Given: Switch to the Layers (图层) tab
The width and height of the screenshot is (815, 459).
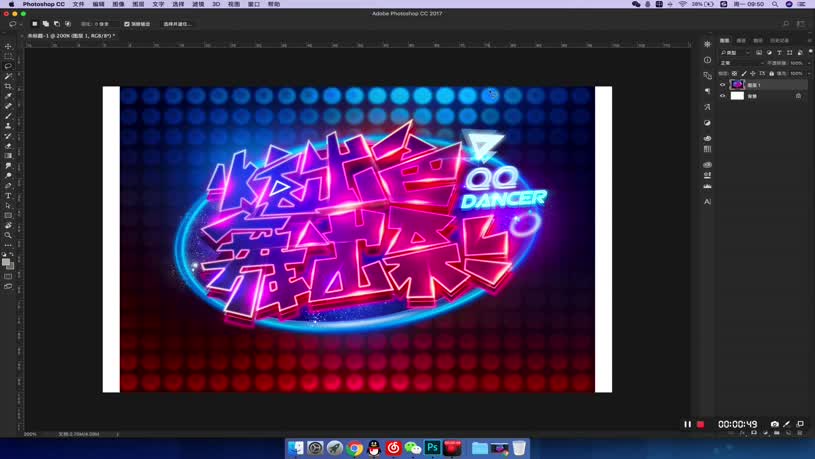Looking at the screenshot, I should 725,41.
